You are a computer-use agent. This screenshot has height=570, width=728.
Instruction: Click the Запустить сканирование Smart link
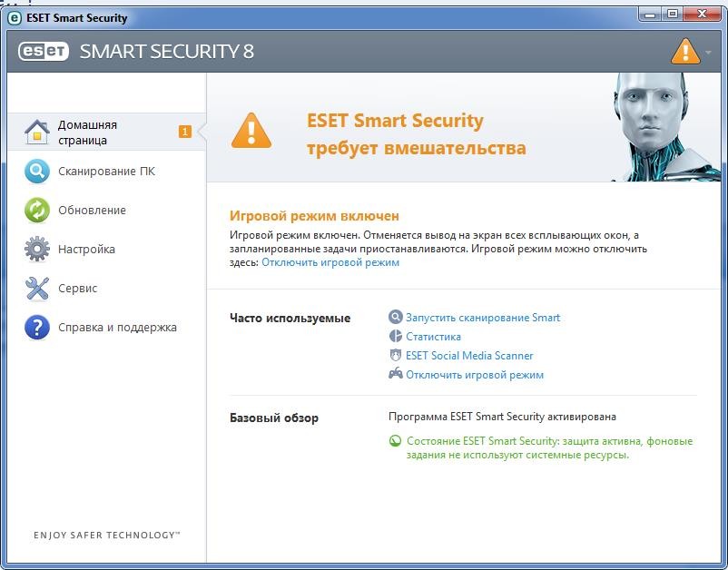coord(482,318)
